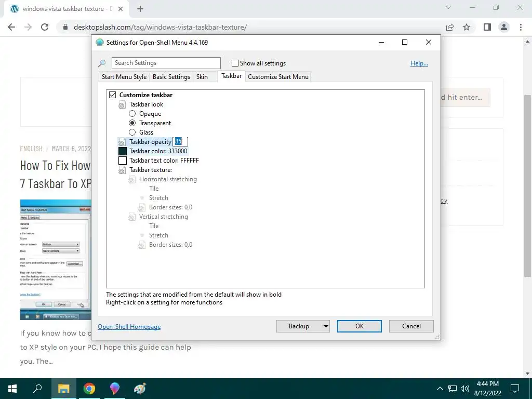Click the settings icon beside Taskbar opacity

[122, 142]
